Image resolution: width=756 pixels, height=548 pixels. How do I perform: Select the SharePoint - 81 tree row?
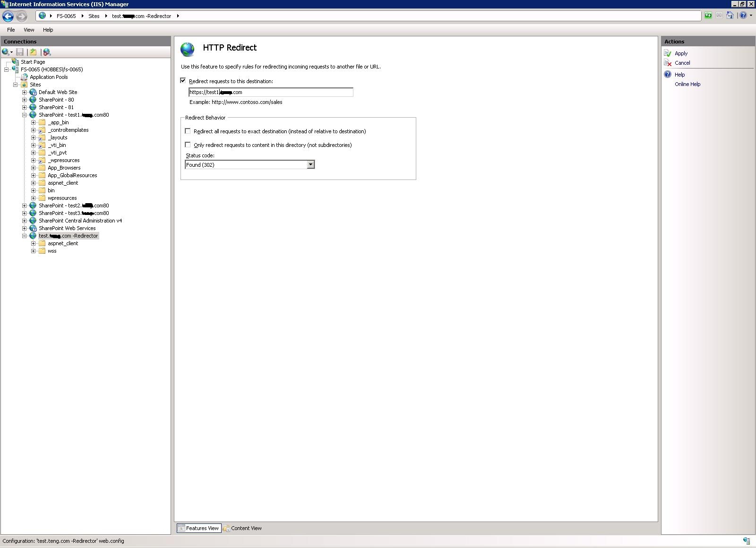(x=56, y=107)
